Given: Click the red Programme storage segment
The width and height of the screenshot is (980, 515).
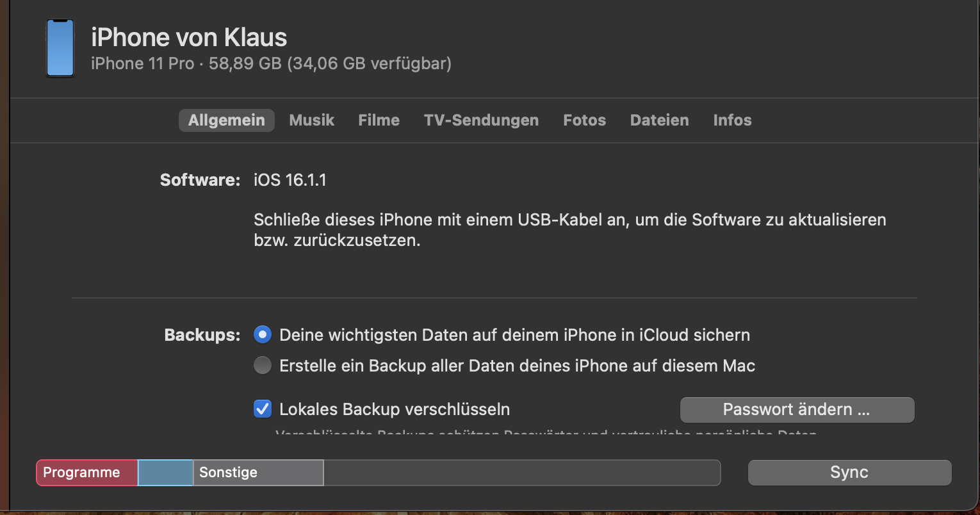Looking at the screenshot, I should (86, 473).
